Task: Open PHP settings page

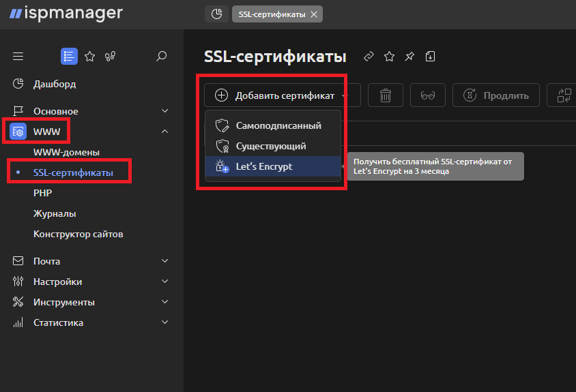Action: point(42,193)
